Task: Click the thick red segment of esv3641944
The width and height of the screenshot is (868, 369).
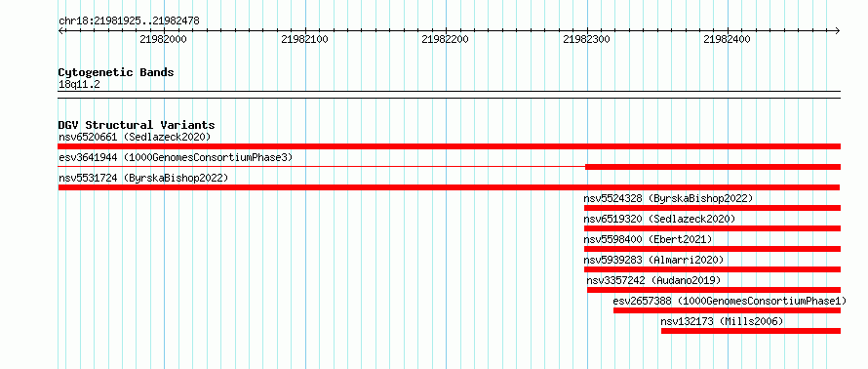Action: click(713, 167)
